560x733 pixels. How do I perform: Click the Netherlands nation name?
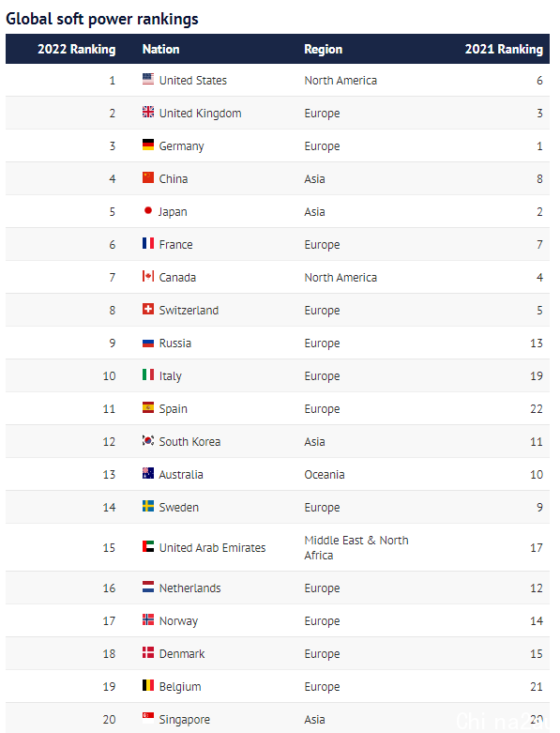(189, 588)
